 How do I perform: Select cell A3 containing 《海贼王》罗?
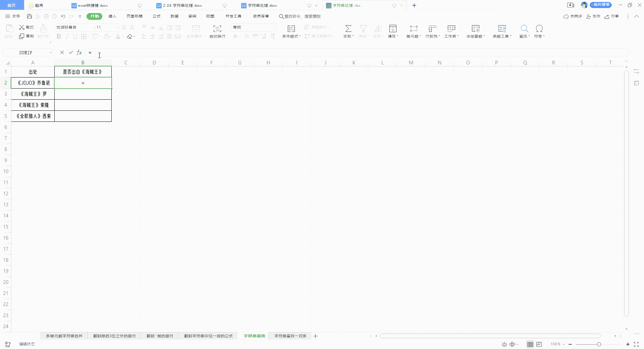click(x=33, y=94)
